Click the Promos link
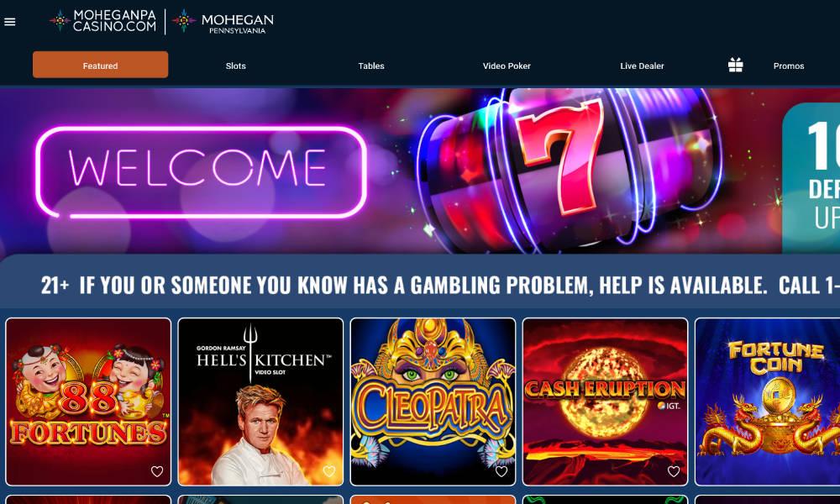The height and width of the screenshot is (504, 840). click(x=789, y=66)
